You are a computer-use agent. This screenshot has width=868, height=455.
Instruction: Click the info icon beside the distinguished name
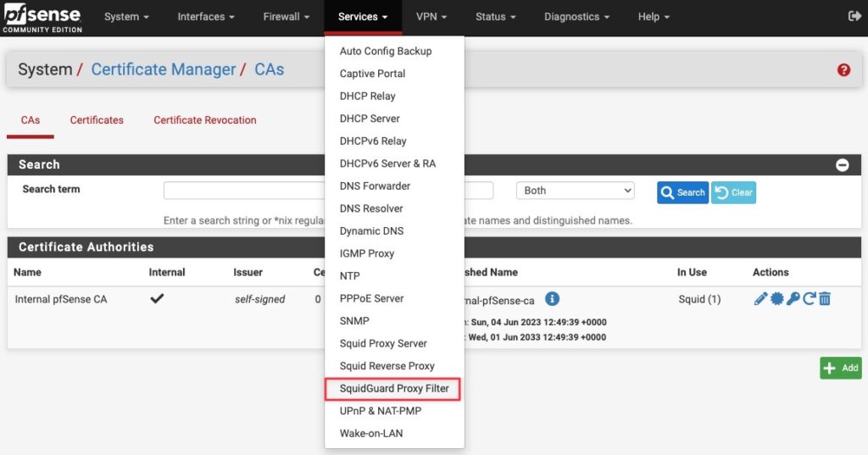point(552,299)
